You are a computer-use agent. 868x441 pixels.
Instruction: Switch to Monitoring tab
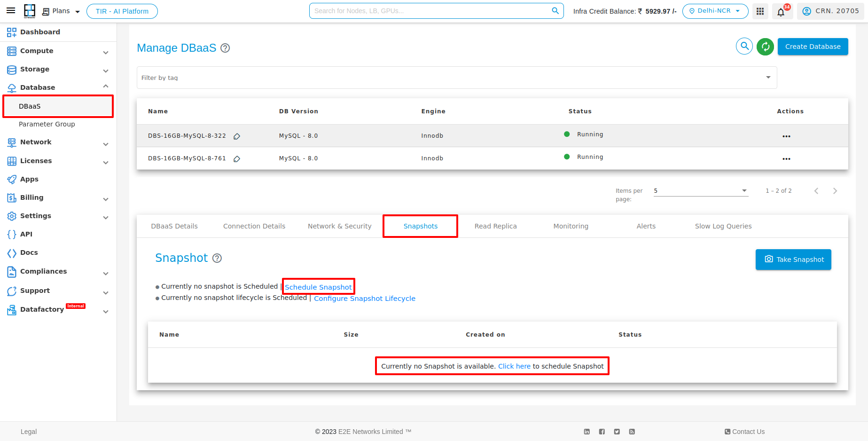[571, 226]
